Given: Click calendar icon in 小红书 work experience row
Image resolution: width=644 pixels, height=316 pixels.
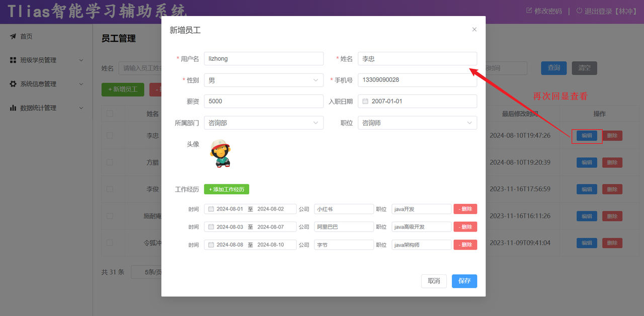Looking at the screenshot, I should coord(211,209).
